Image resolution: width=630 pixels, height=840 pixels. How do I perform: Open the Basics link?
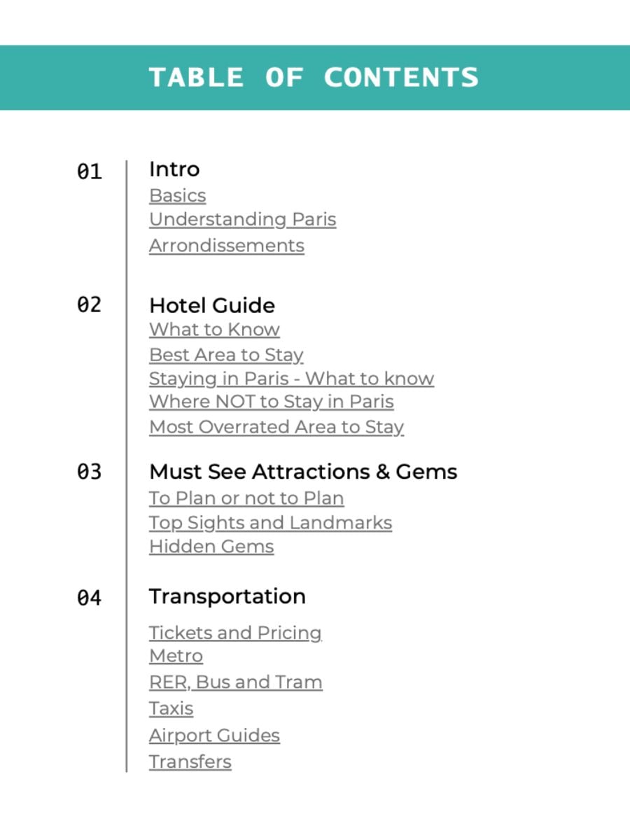tap(177, 195)
